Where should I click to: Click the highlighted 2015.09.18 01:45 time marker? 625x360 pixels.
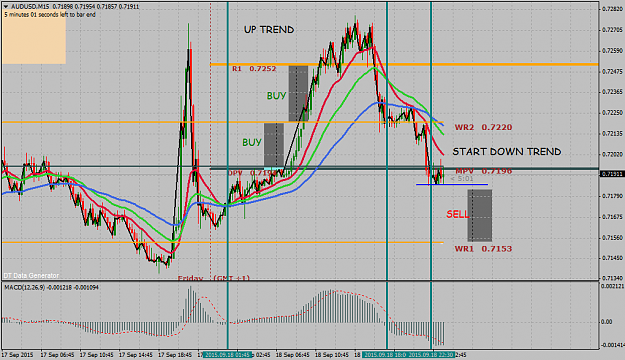coord(228,354)
